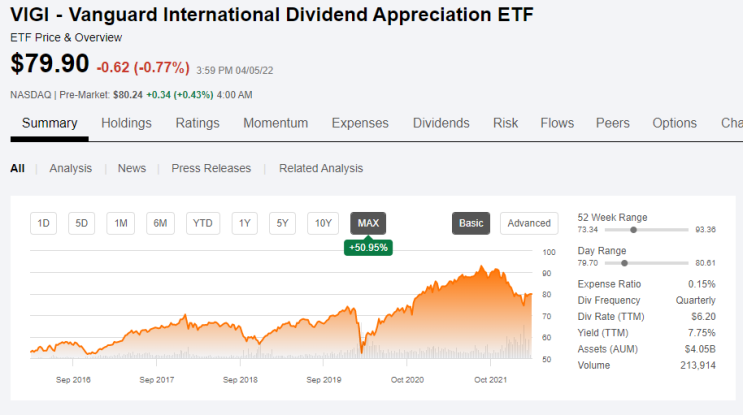Click the Sep 2016 axis label
The height and width of the screenshot is (415, 743).
click(73, 380)
